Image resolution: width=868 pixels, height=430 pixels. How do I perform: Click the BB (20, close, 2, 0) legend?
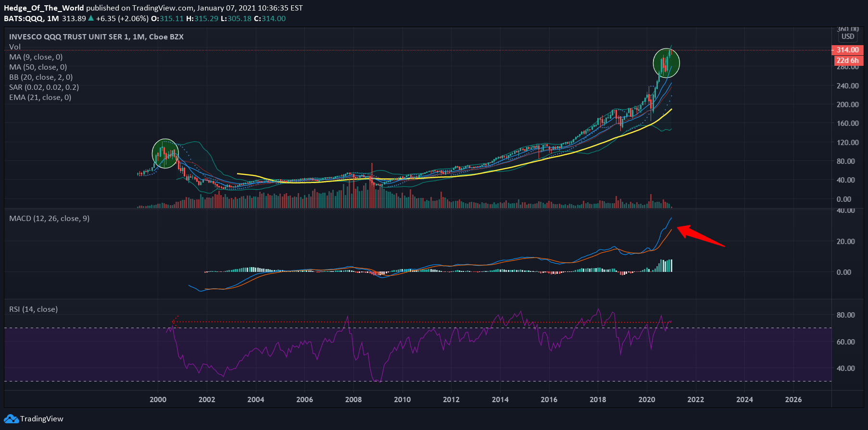click(x=41, y=77)
